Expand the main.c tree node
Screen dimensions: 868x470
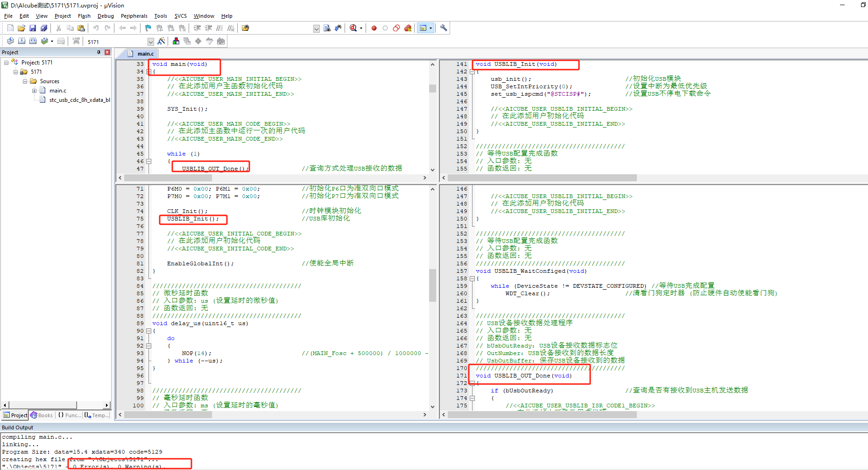(34, 91)
